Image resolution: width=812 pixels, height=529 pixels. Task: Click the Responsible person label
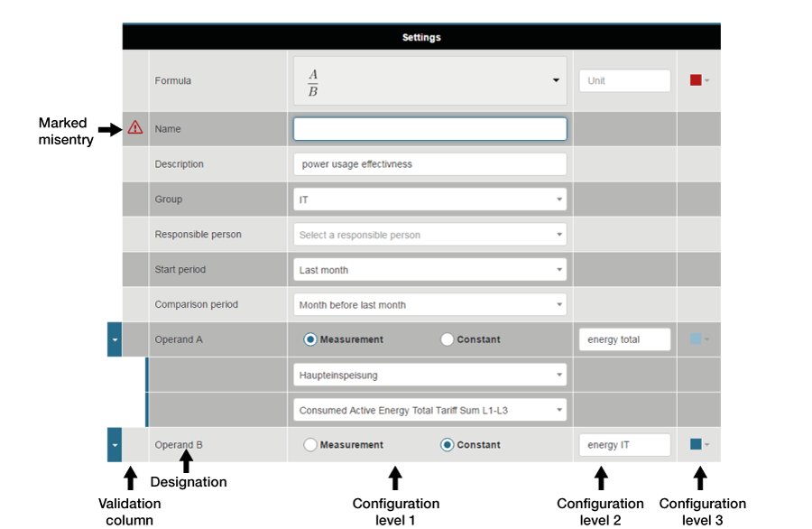198,234
